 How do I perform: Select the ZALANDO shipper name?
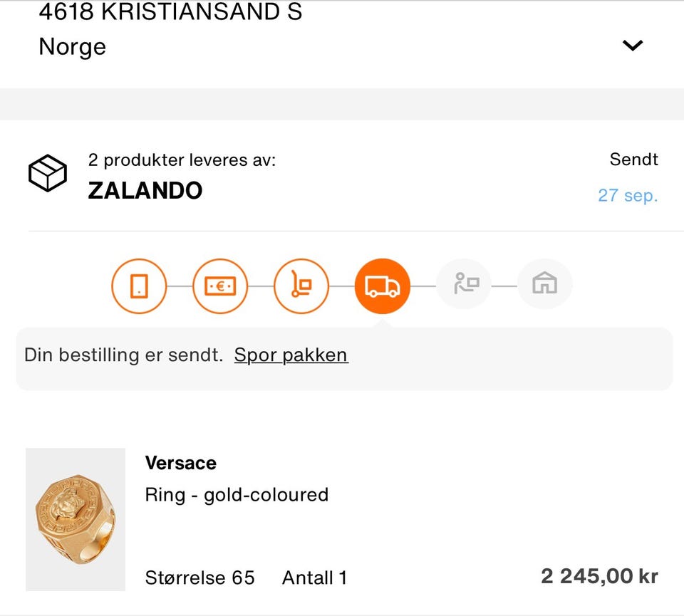(145, 190)
